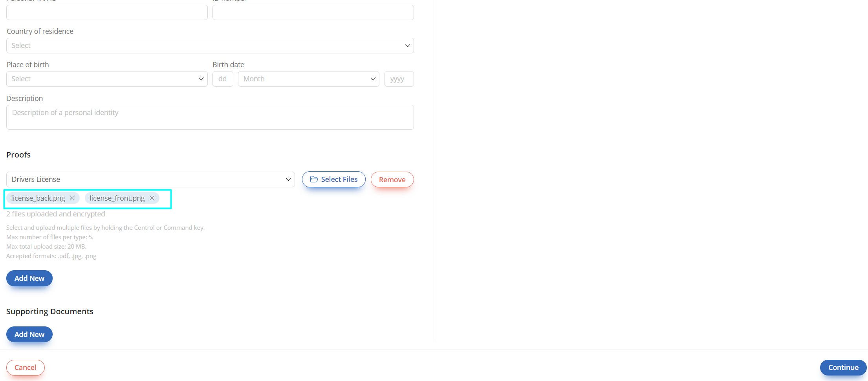Click into the Description text area
This screenshot has height=381, width=868.
(210, 117)
